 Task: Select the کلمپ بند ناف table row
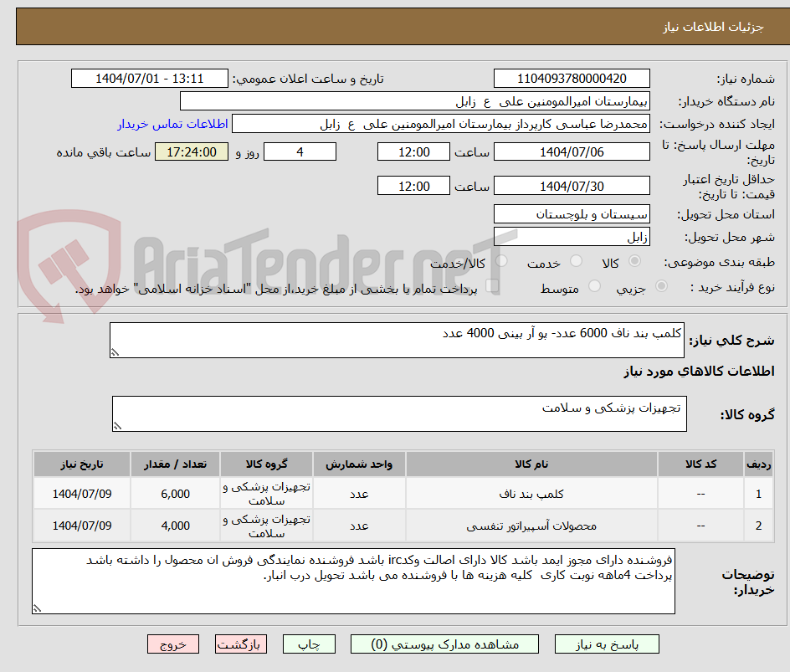pos(395,493)
